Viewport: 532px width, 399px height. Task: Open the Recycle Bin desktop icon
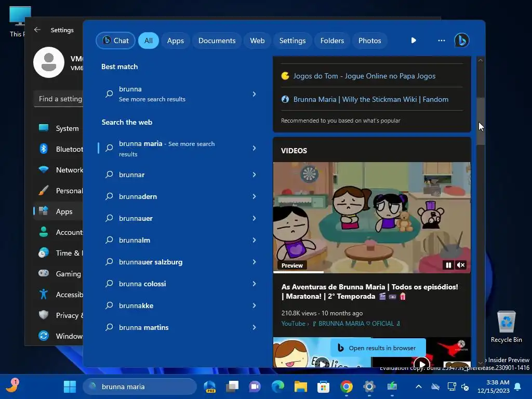click(x=506, y=326)
